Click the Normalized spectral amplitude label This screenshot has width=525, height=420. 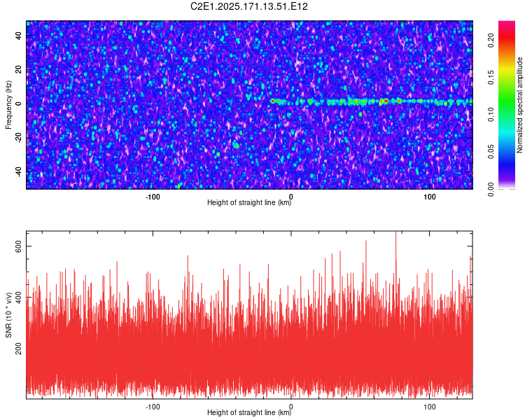pyautogui.click(x=519, y=105)
